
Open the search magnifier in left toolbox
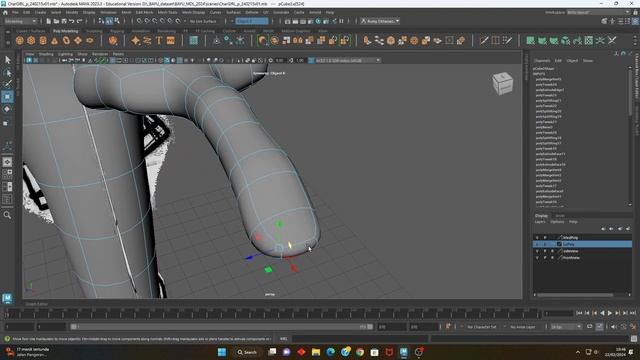point(7,215)
